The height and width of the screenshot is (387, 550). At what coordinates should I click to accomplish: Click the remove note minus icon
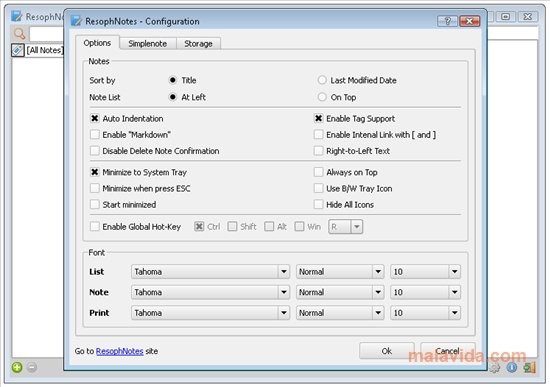point(32,367)
